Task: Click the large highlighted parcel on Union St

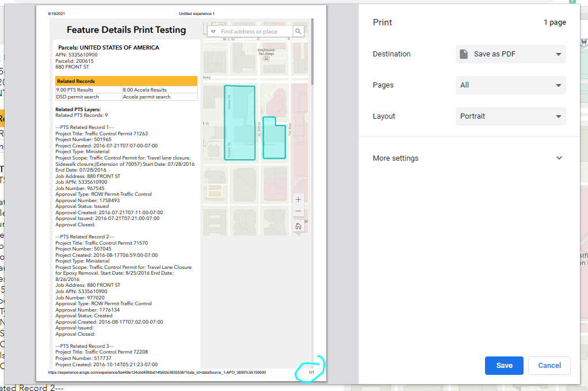Action: pyautogui.click(x=239, y=123)
